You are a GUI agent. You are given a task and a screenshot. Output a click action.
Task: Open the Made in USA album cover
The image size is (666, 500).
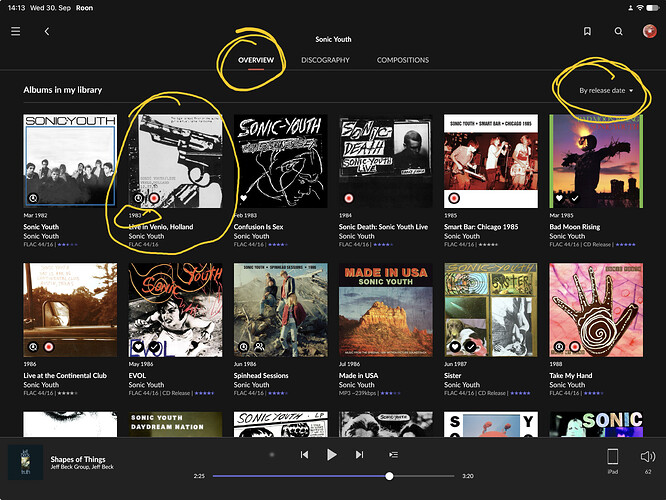coord(386,310)
